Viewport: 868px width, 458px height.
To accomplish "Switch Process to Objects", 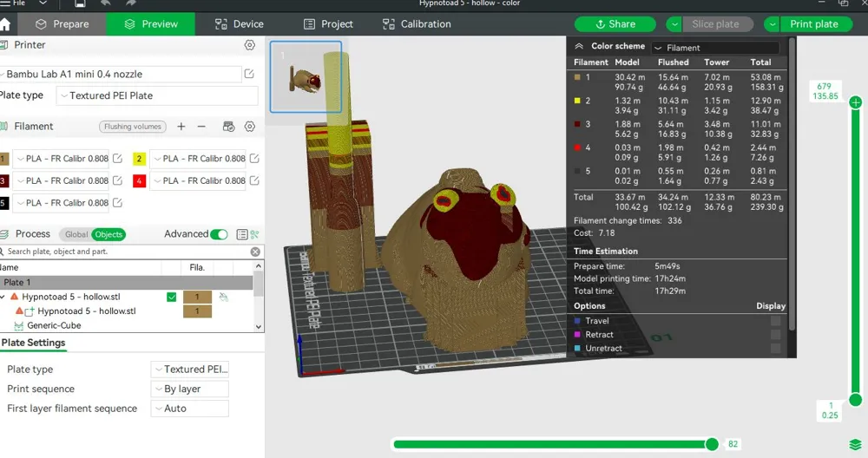I will pyautogui.click(x=108, y=234).
